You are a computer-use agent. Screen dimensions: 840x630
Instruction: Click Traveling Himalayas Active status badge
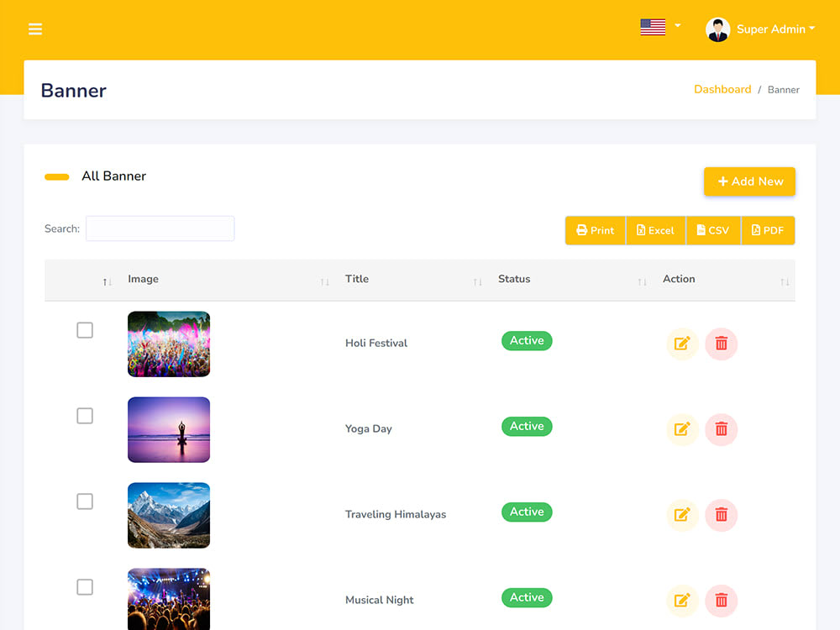[527, 512]
